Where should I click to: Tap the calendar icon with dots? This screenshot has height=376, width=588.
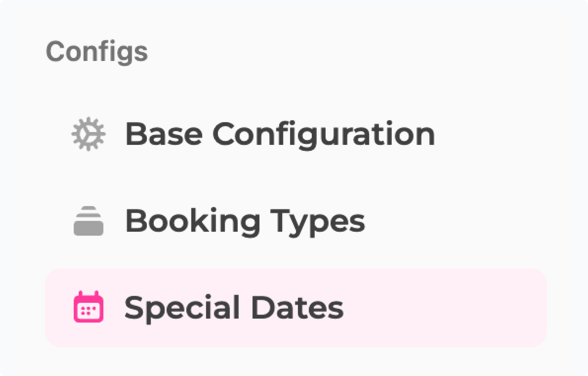point(88,307)
